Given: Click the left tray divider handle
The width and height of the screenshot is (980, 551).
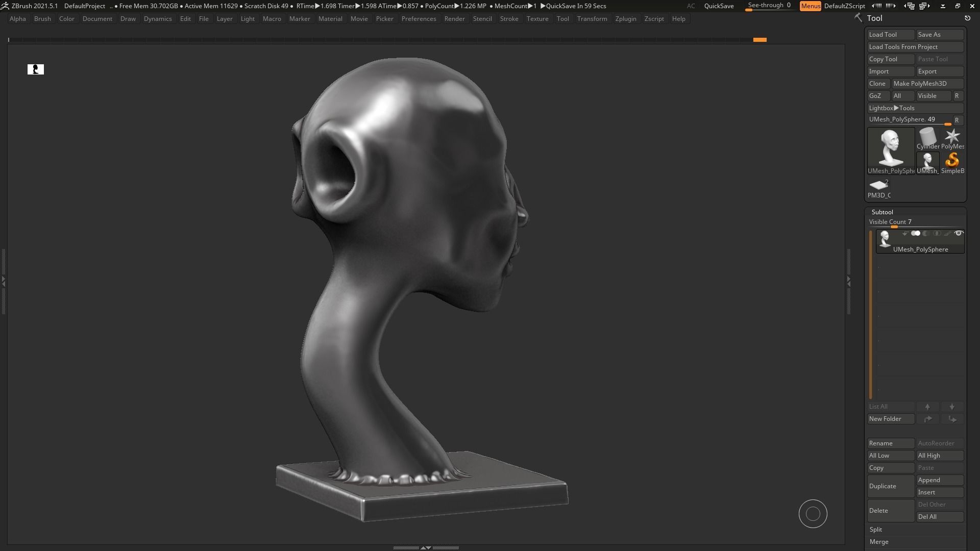Looking at the screenshot, I should coord(3,281).
